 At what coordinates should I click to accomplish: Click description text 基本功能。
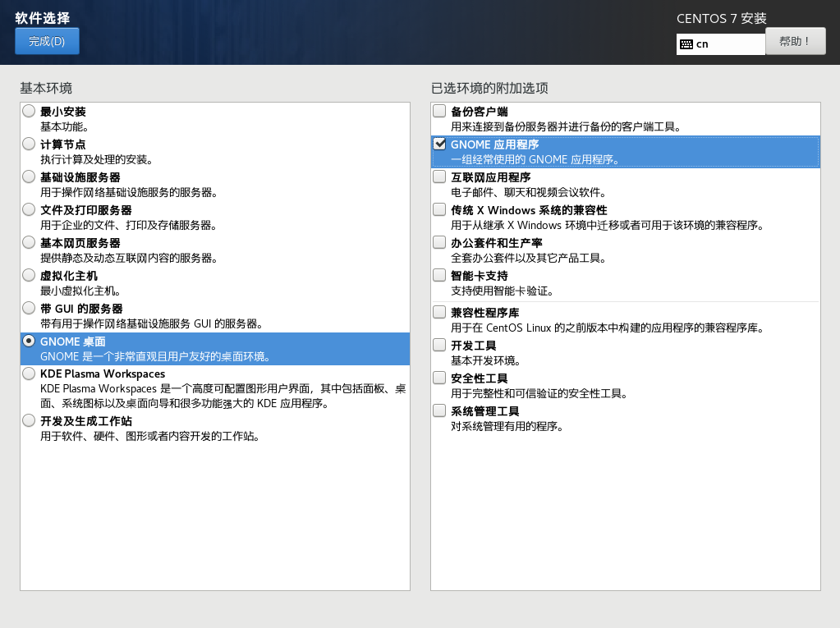pyautogui.click(x=65, y=127)
